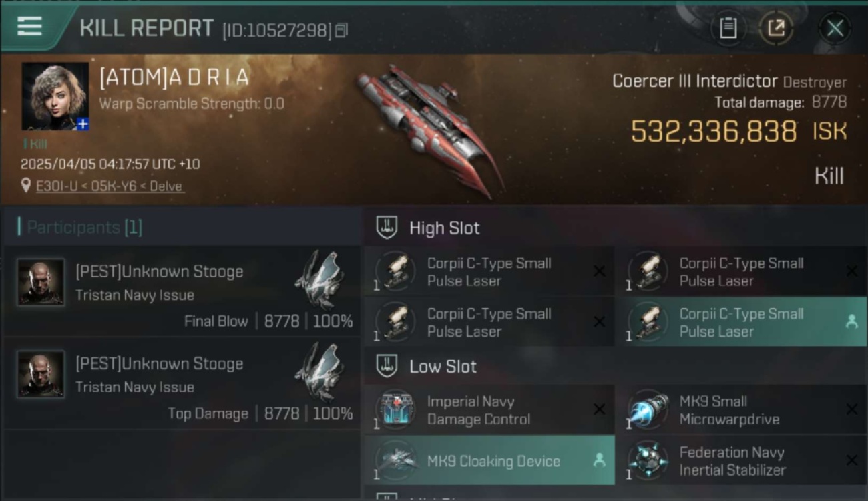
Task: Copy the kill report ID
Action: pos(341,30)
